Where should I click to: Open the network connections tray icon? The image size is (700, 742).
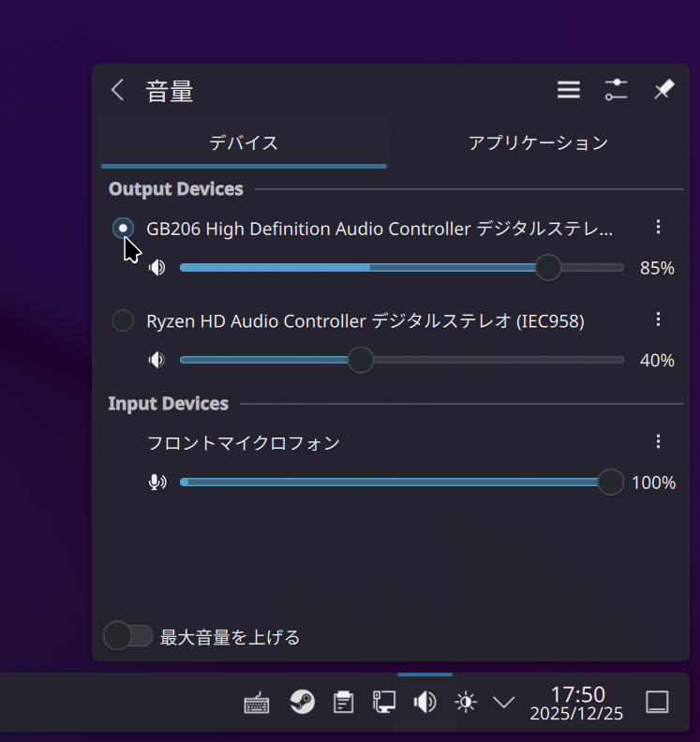point(384,702)
